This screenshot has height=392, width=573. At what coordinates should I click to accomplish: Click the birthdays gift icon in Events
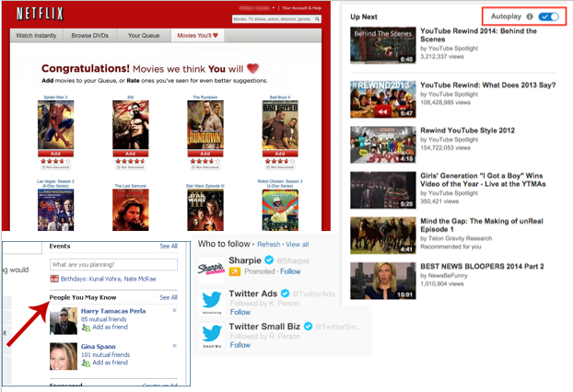click(x=54, y=278)
